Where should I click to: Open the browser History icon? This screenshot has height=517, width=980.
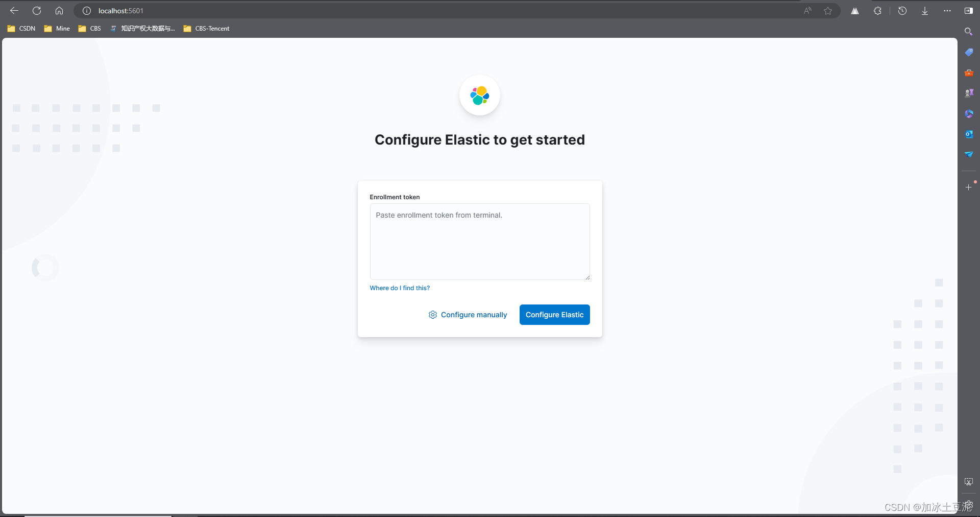[x=902, y=11]
